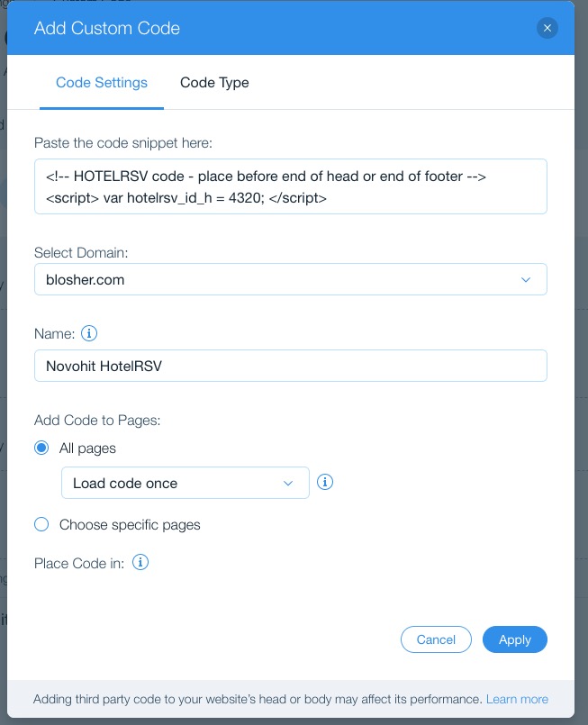Viewport: 588px width, 725px height.
Task: Click the Select Domain chevron arrow
Action: pyautogui.click(x=526, y=280)
